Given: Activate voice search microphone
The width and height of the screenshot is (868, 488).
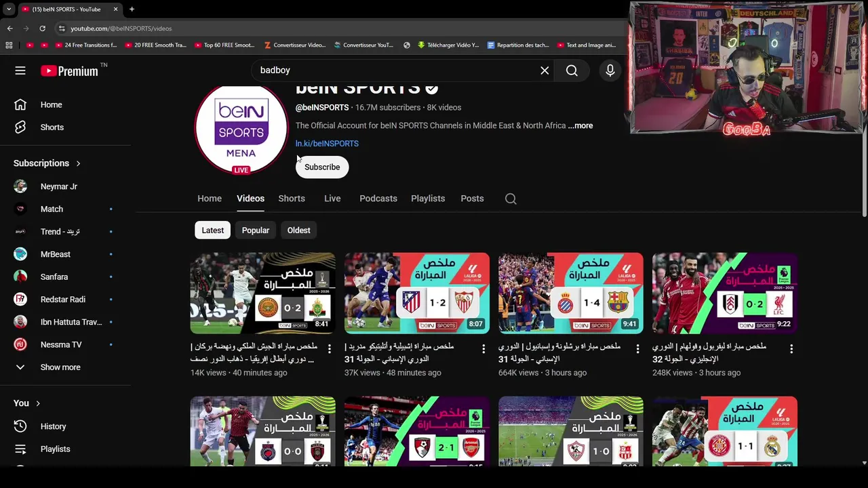Looking at the screenshot, I should coord(610,70).
